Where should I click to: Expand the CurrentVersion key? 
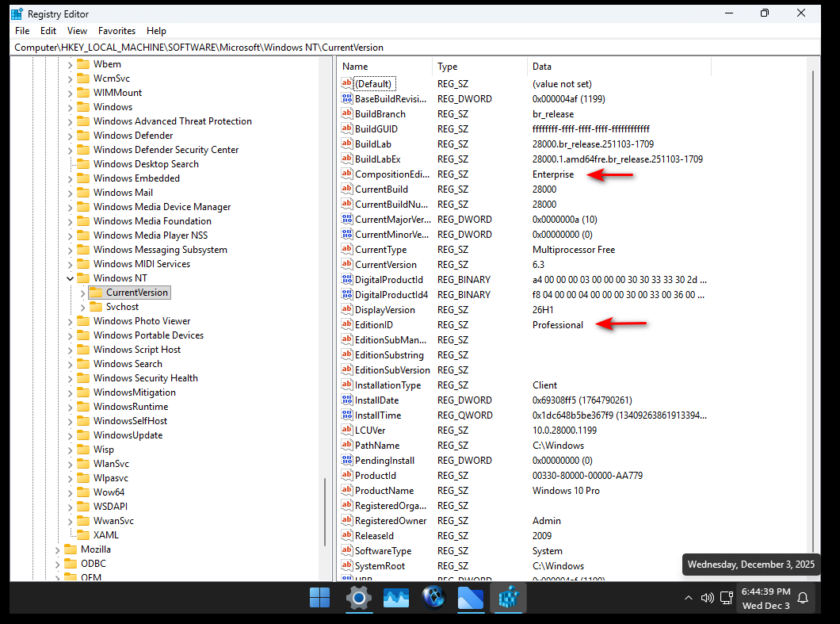click(x=82, y=293)
